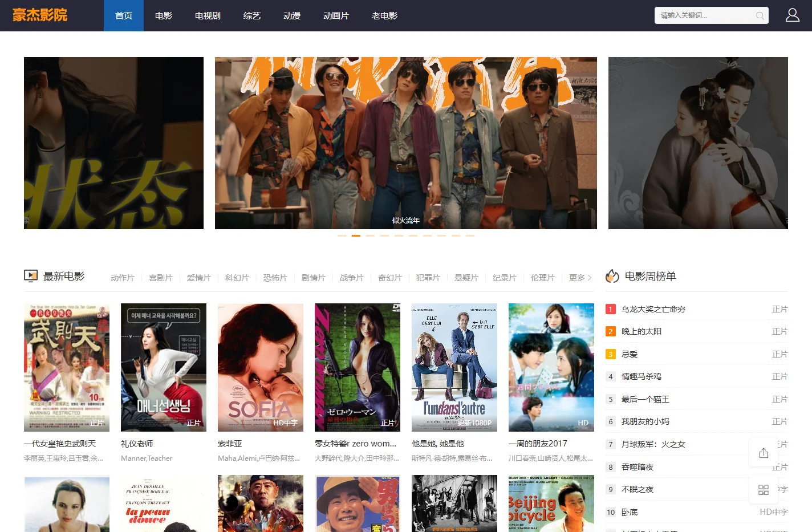Open the SOFIA 索菲亚 movie poster
Viewport: 812px width, 532px height.
coord(261,367)
